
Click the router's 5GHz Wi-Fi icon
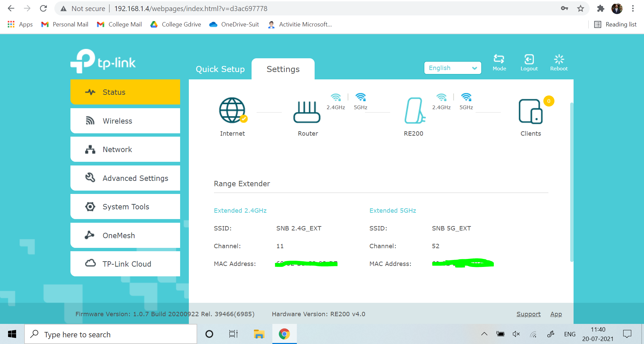pyautogui.click(x=361, y=97)
